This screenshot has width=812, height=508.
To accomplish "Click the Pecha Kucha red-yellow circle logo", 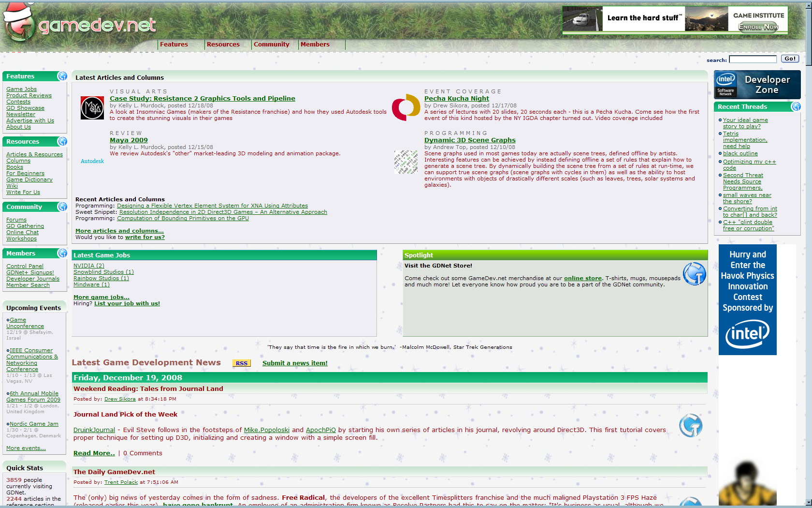I will (x=406, y=107).
